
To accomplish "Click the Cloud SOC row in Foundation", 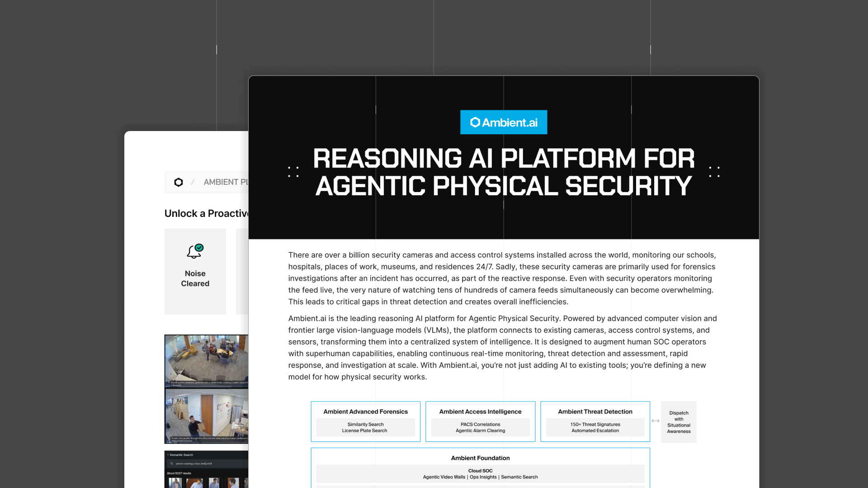I will pyautogui.click(x=480, y=474).
